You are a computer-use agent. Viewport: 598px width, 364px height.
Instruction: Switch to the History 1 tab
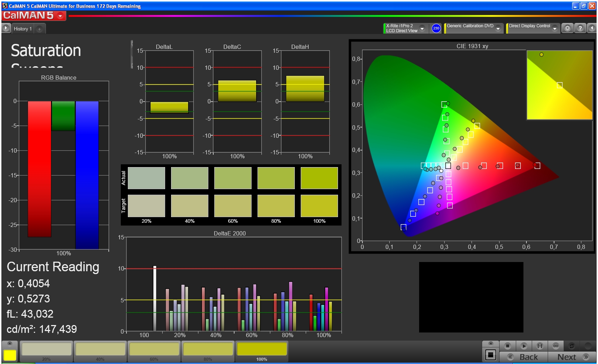[x=23, y=29]
